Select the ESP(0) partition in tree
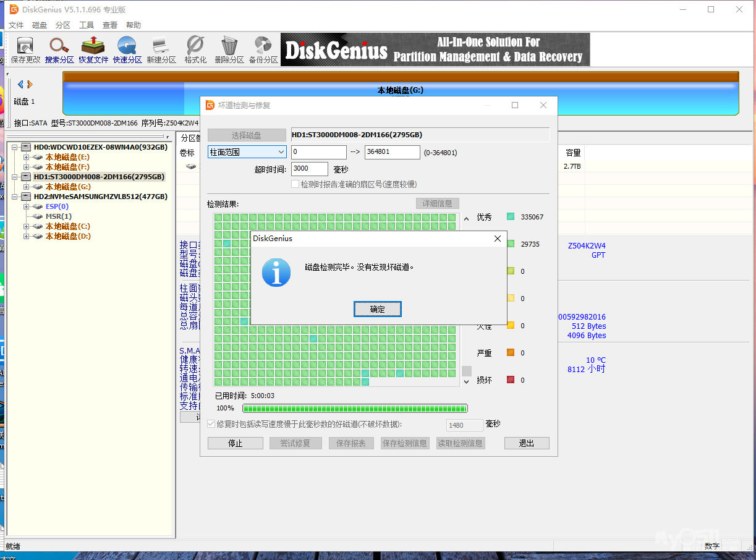The width and height of the screenshot is (756, 560). (x=57, y=206)
